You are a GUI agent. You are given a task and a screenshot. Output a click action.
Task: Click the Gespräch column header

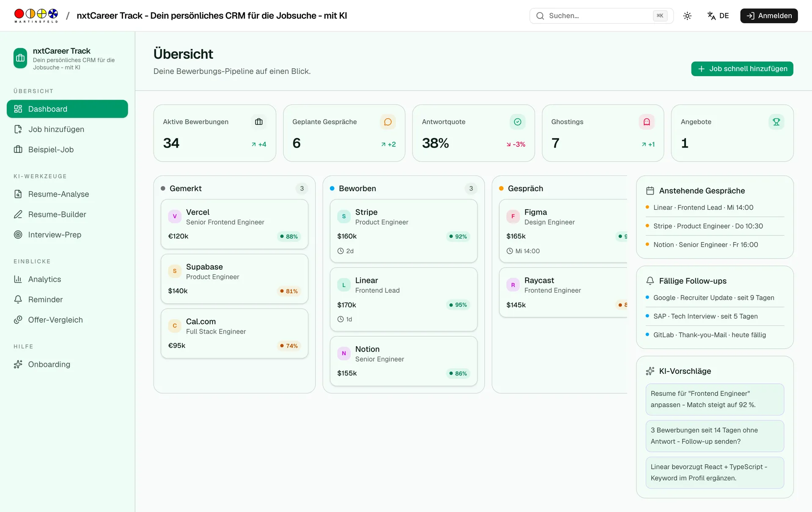[x=525, y=189]
